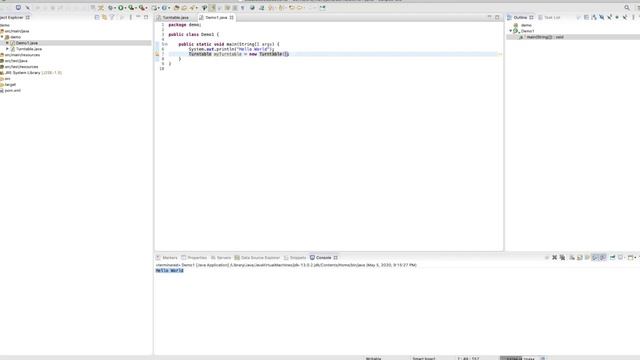
Task: Collapse the Demo1.java tree node arrow
Action: click(7, 43)
